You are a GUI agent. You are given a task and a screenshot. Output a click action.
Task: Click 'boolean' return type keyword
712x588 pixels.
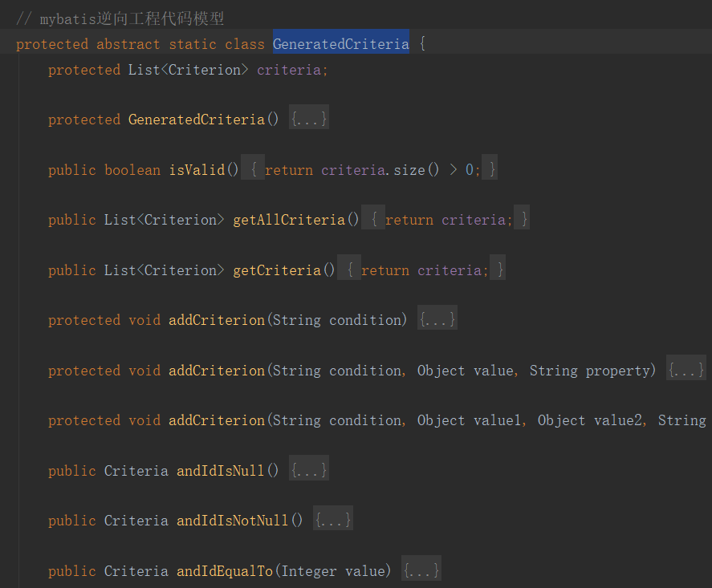tap(132, 170)
